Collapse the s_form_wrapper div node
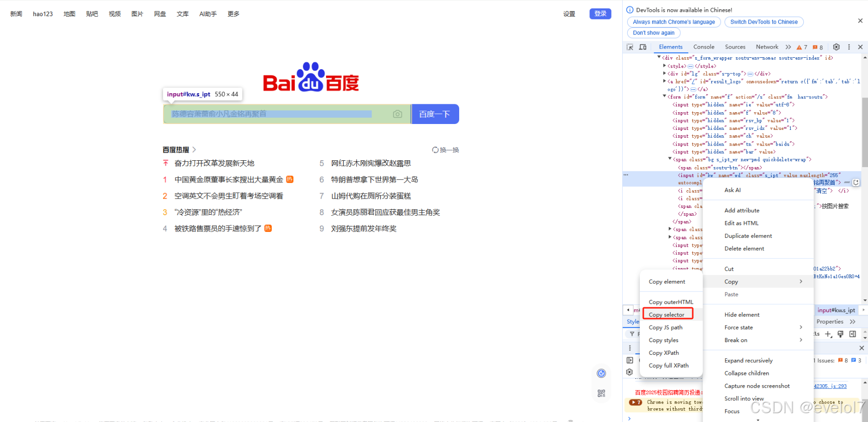Screen dimensions: 868x422 (659, 57)
